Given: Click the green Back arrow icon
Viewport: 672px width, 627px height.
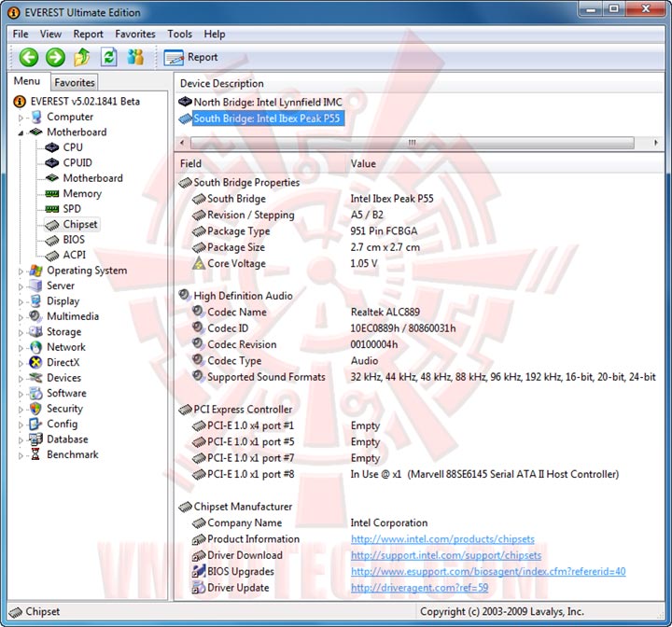Looking at the screenshot, I should [x=29, y=57].
